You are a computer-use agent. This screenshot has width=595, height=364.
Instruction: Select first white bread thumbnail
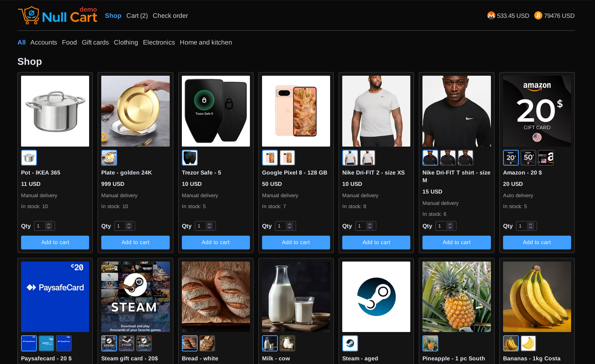[x=190, y=343]
